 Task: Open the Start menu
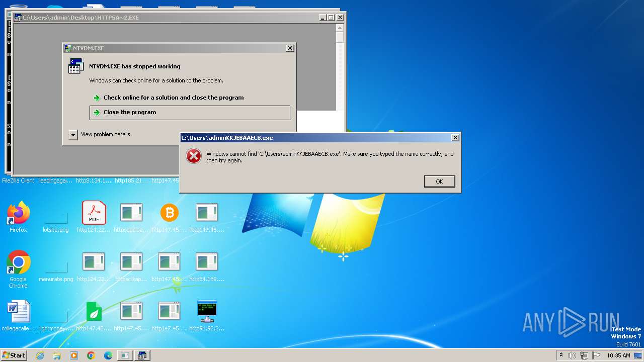pyautogui.click(x=14, y=355)
